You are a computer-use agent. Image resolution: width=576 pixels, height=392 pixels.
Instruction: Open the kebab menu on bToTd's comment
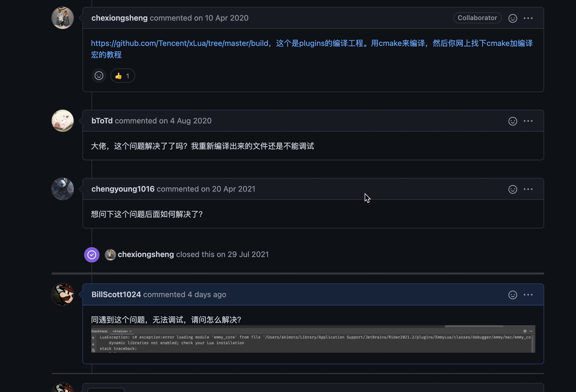tap(529, 121)
